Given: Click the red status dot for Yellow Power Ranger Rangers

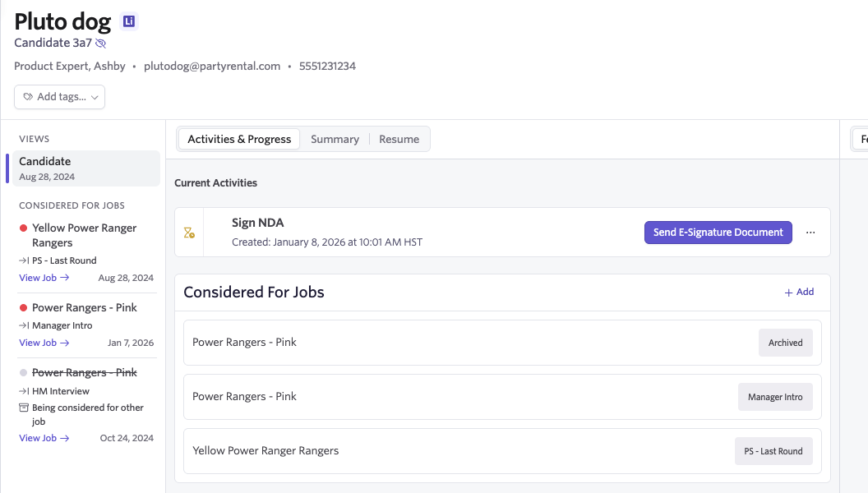Looking at the screenshot, I should [23, 228].
